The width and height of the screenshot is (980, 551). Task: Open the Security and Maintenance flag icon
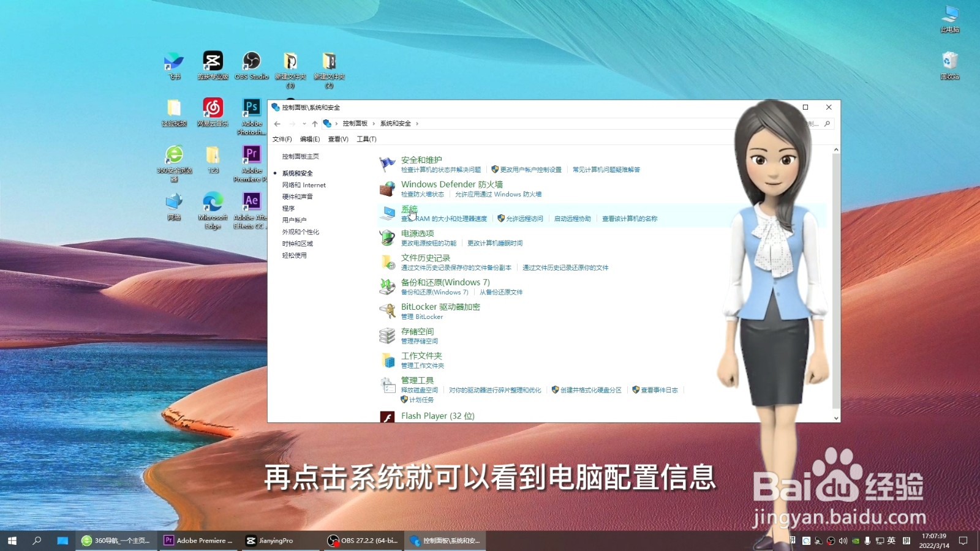pos(387,163)
